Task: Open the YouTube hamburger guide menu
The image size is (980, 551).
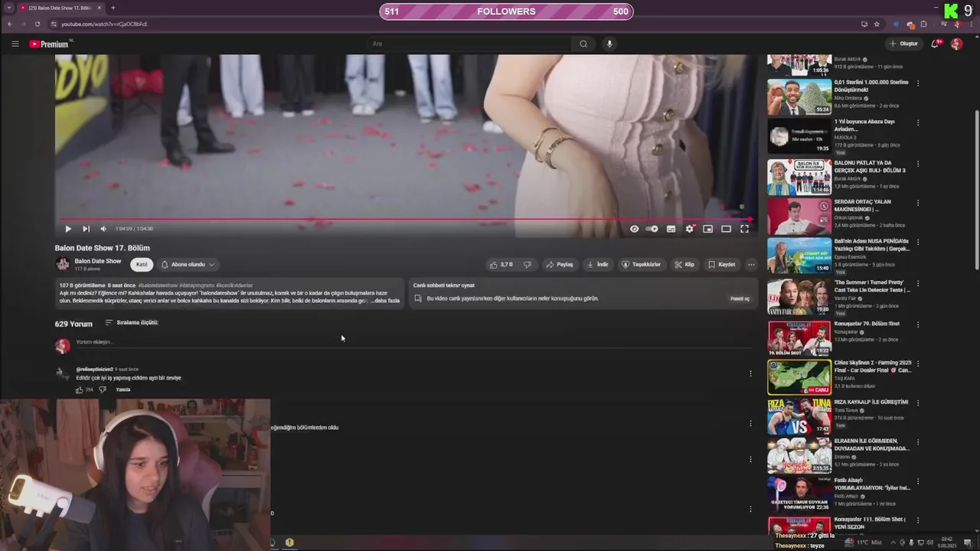Action: 15,44
